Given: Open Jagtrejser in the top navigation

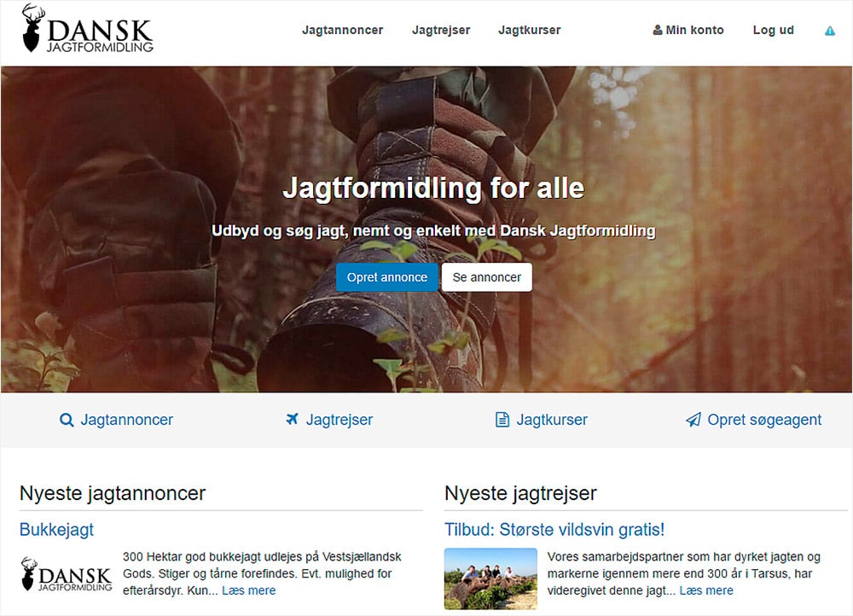Looking at the screenshot, I should tap(441, 30).
